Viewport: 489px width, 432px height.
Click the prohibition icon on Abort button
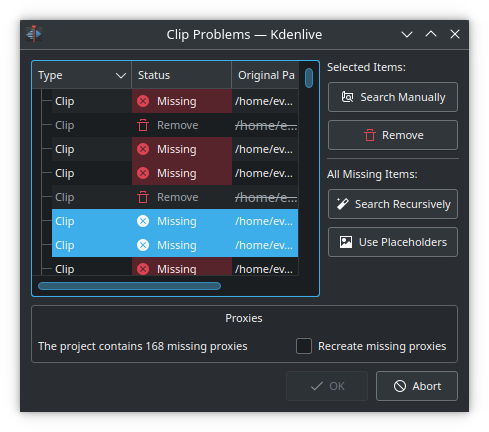pos(400,386)
